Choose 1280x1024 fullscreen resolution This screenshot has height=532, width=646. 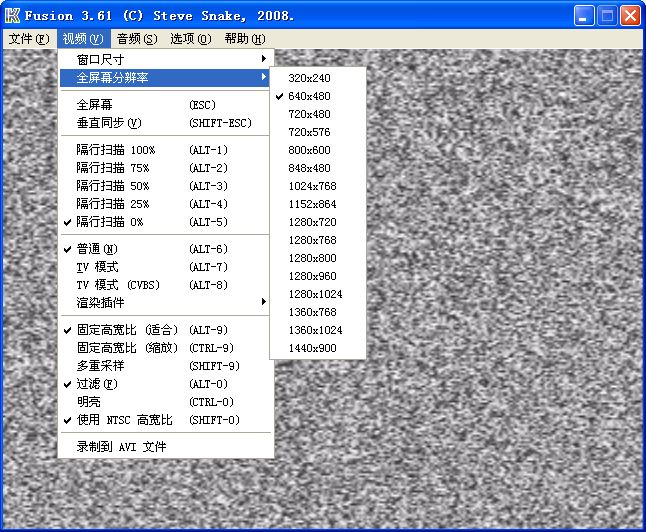pos(315,294)
